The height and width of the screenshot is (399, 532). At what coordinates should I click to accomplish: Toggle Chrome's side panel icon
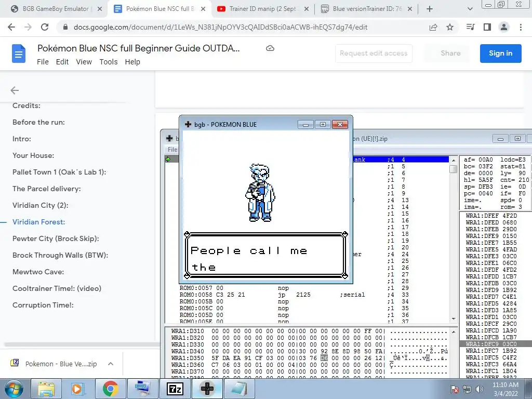click(487, 27)
